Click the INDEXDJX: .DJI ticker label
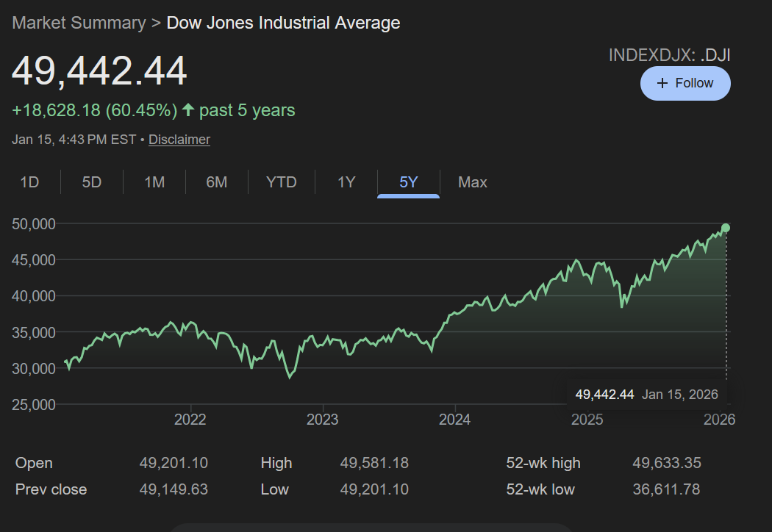This screenshot has height=532, width=772. (x=669, y=55)
